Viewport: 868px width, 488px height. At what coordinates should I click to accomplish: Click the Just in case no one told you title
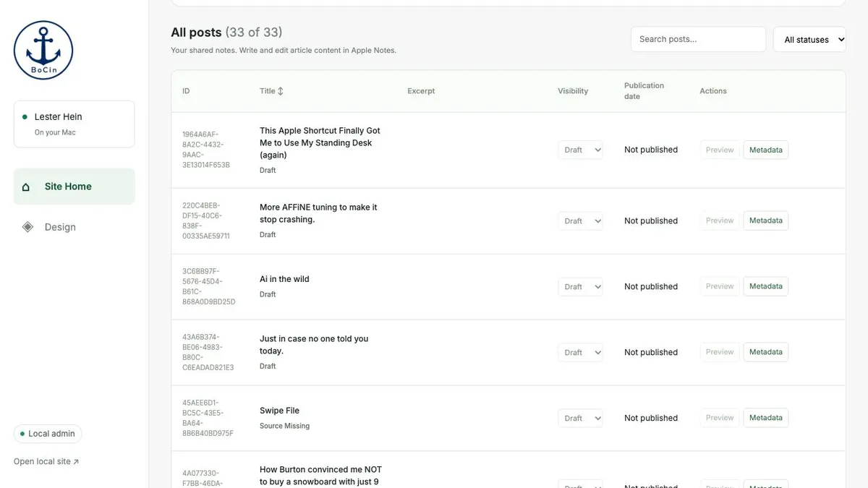(x=314, y=345)
